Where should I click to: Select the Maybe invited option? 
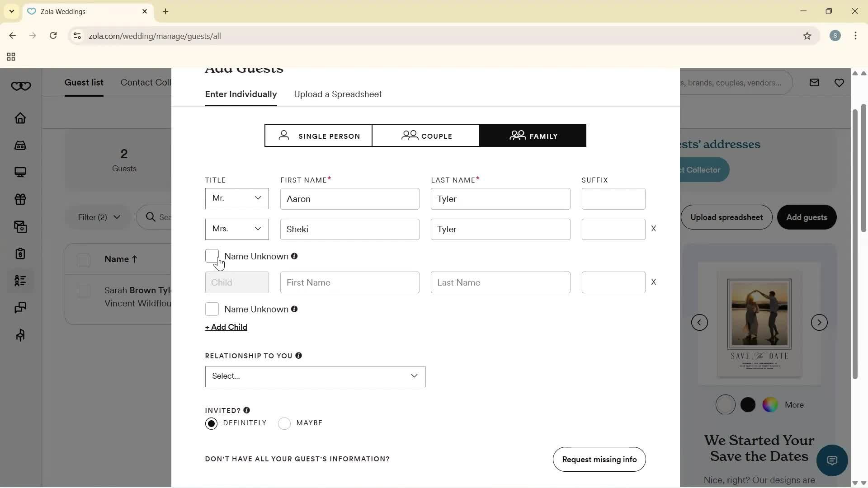pyautogui.click(x=284, y=423)
